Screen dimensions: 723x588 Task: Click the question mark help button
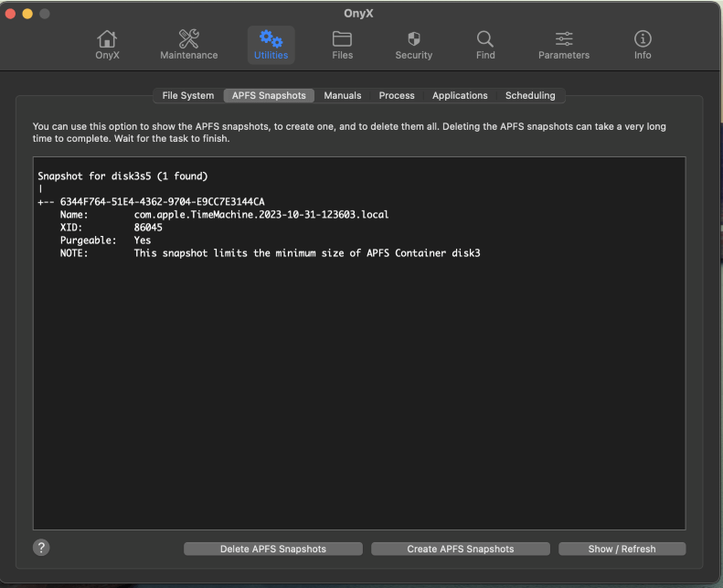pos(41,548)
